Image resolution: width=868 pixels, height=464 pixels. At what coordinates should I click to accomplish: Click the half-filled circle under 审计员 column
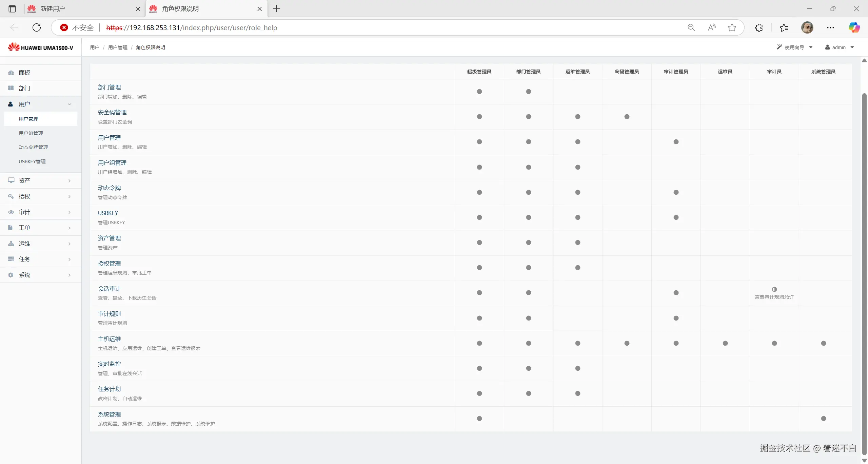point(774,289)
